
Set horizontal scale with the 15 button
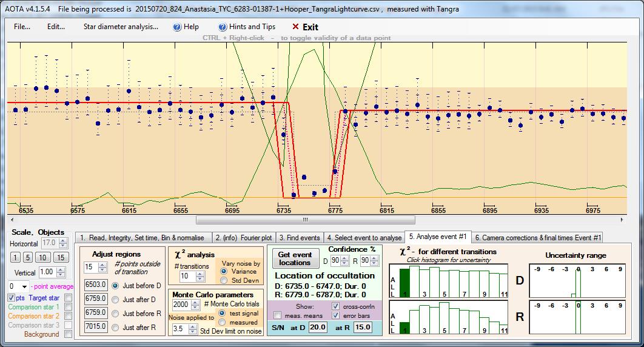pyautogui.click(x=61, y=257)
